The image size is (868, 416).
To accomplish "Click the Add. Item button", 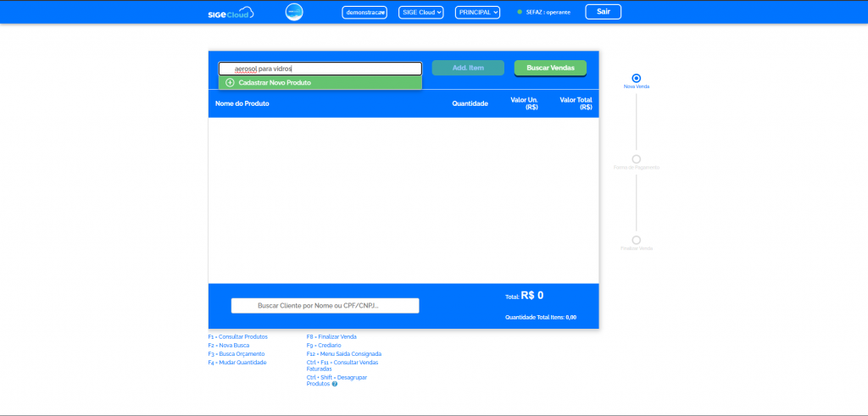I will tap(468, 68).
